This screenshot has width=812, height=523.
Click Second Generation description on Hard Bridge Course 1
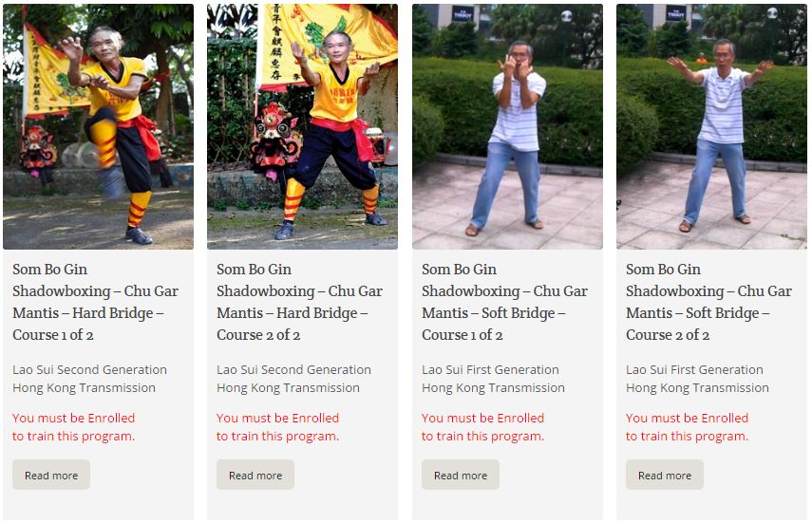(89, 379)
